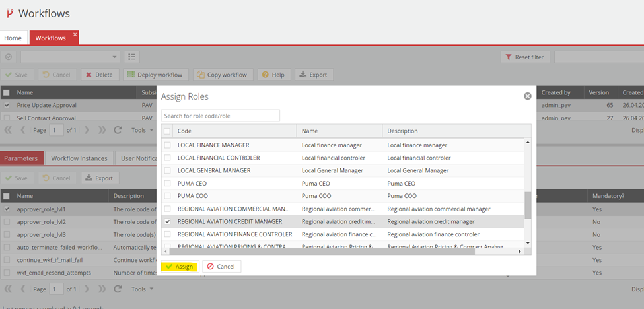644x309 pixels.
Task: Open the filter combo box dropdown arrow
Action: coord(115,57)
